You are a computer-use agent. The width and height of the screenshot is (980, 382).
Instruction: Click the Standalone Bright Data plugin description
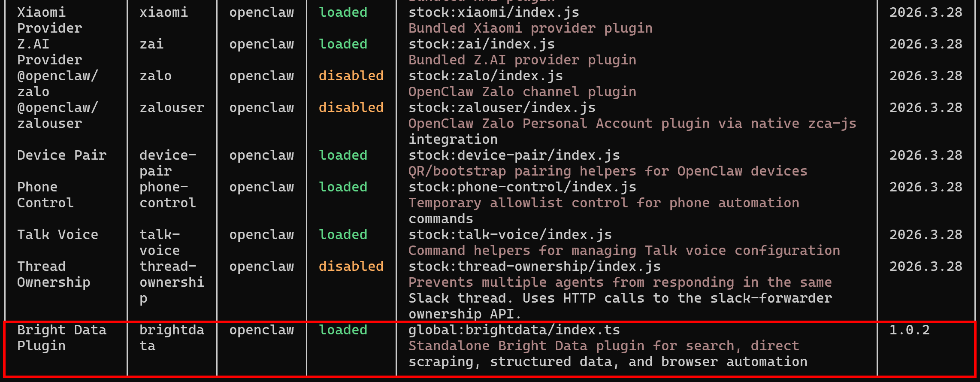[608, 354]
